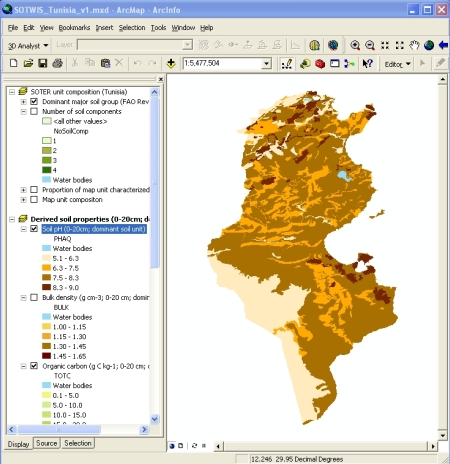Open the Bookmarks menu
The image size is (450, 464).
[74, 28]
